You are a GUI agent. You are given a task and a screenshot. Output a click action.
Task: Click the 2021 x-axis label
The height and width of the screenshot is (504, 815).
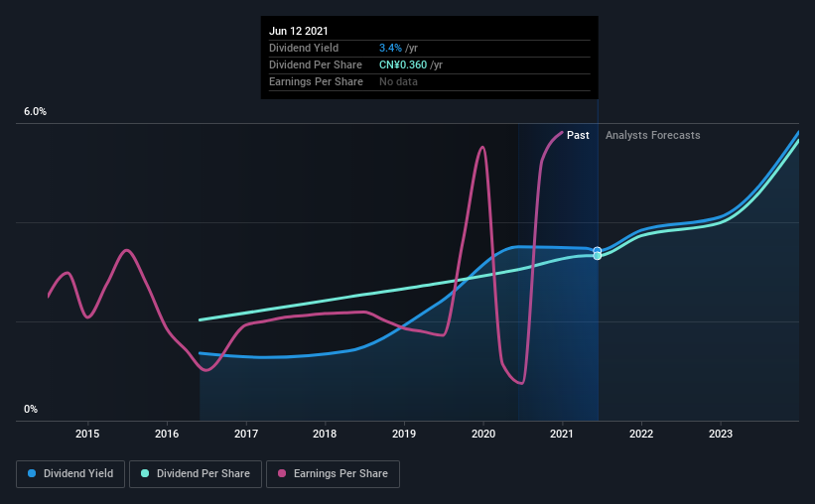pyautogui.click(x=562, y=434)
